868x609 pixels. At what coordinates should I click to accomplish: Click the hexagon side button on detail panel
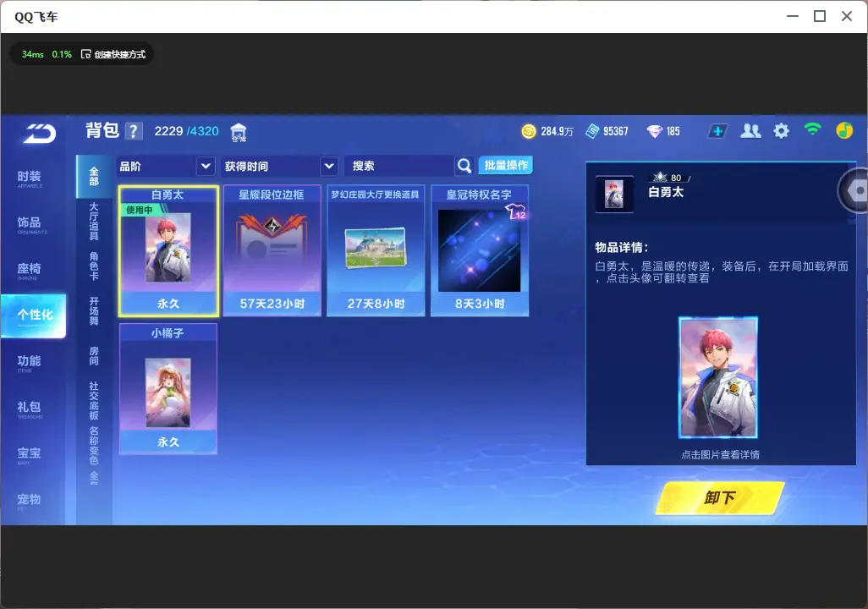pyautogui.click(x=854, y=191)
